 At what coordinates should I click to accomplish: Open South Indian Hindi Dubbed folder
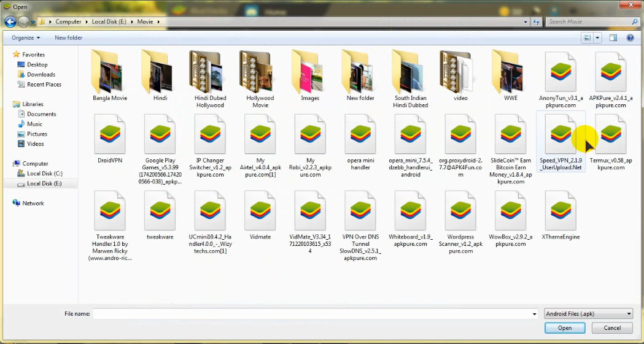coord(410,78)
